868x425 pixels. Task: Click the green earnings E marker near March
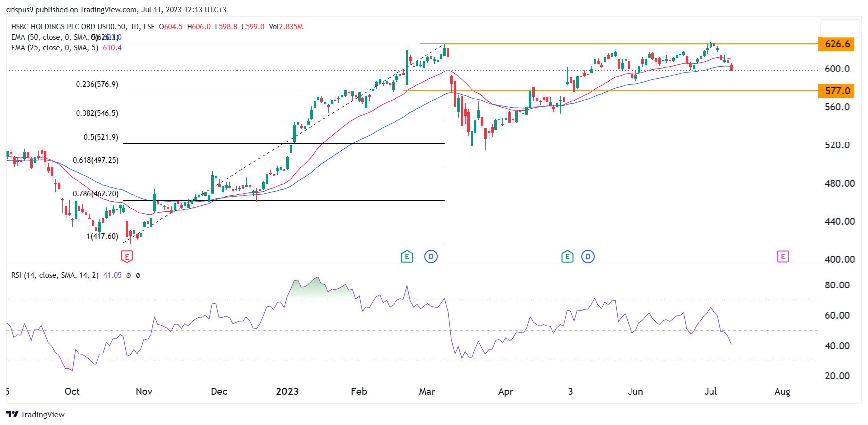click(x=407, y=257)
